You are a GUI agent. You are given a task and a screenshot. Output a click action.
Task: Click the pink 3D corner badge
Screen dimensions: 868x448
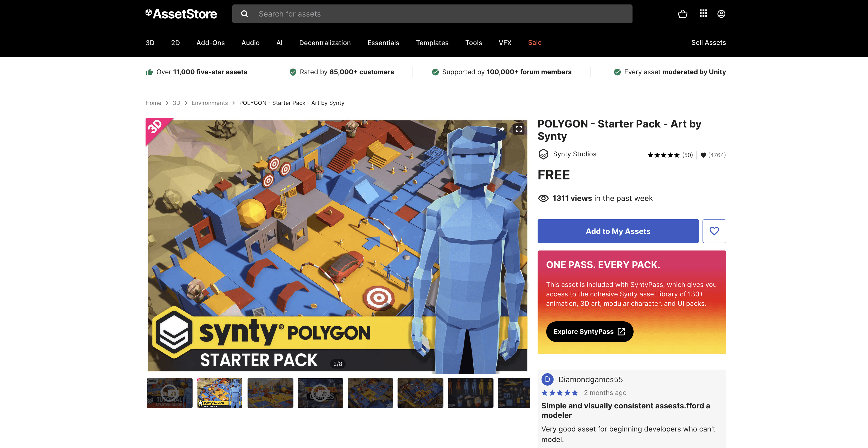click(156, 128)
